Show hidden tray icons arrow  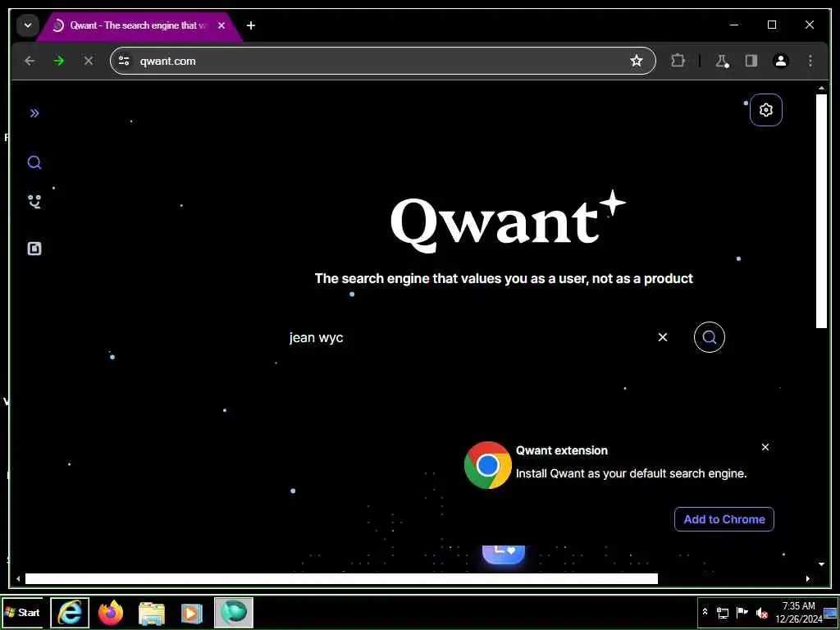coord(705,612)
